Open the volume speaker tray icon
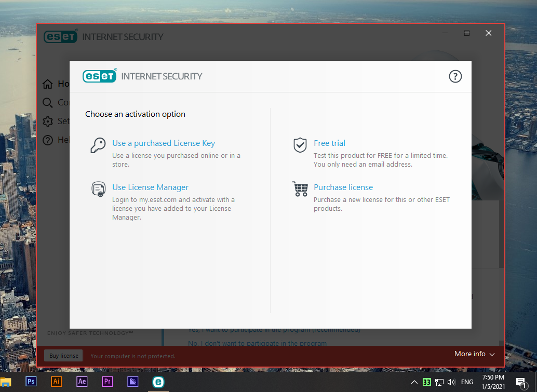Screen dimensions: 537x392 point(452,382)
